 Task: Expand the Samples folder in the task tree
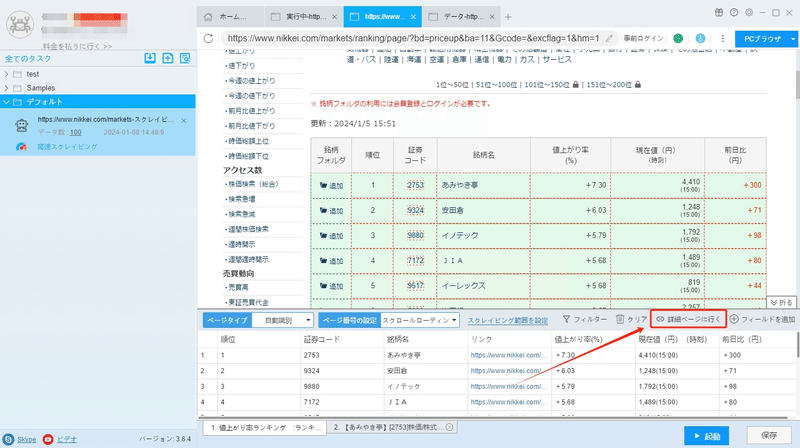pos(6,88)
